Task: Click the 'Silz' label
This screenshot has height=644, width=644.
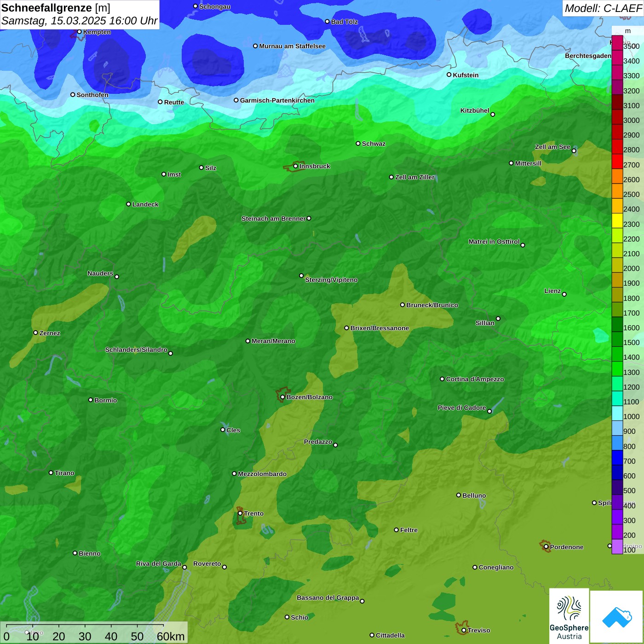Action: (211, 168)
